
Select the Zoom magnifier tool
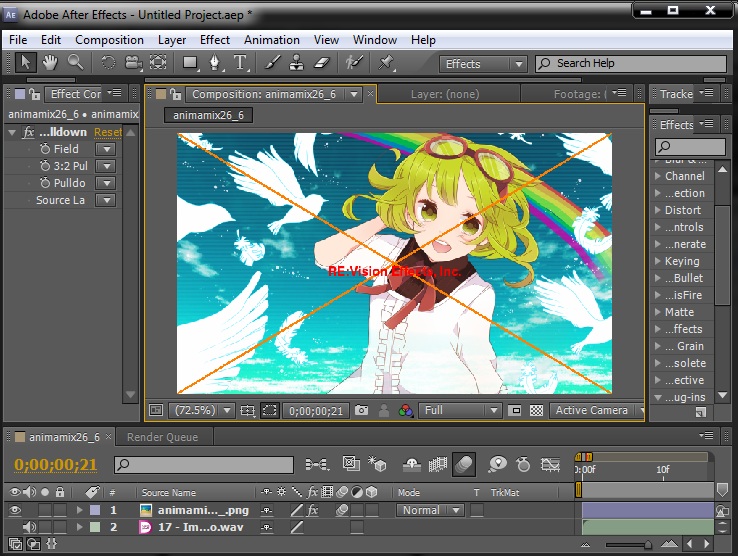pyautogui.click(x=75, y=63)
